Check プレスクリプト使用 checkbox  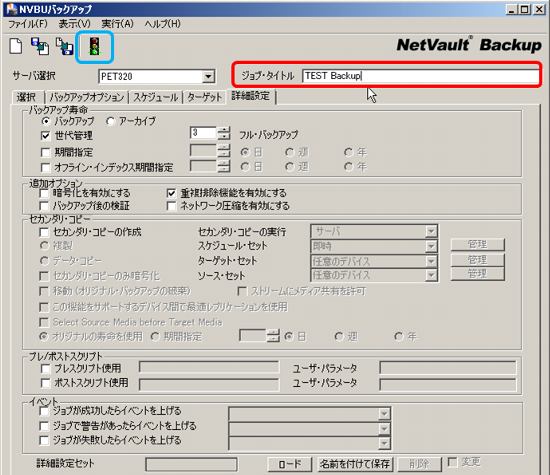point(45,369)
